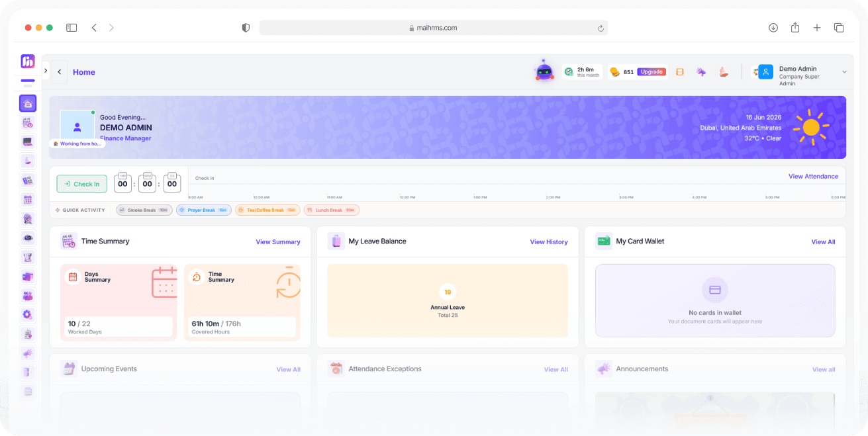Open View All in Attendance Exceptions
868x436 pixels.
click(556, 369)
